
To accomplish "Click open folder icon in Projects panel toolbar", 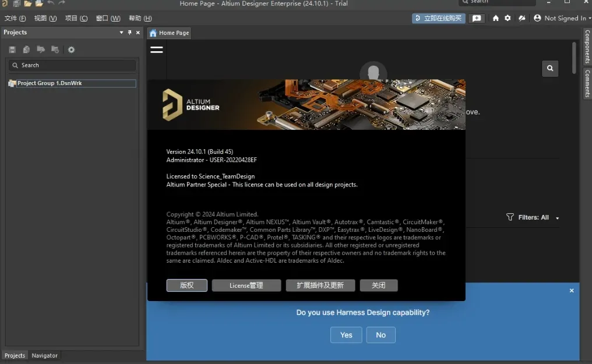I will (41, 50).
